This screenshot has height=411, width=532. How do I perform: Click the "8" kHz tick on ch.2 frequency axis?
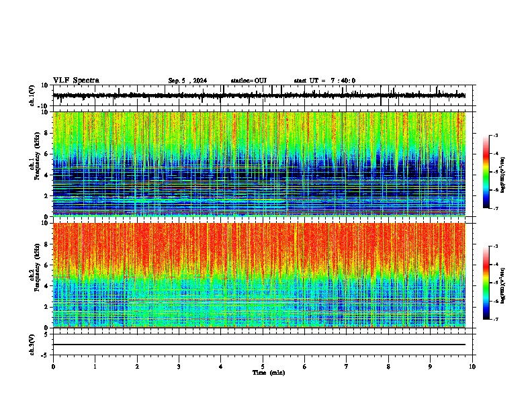[x=46, y=244]
